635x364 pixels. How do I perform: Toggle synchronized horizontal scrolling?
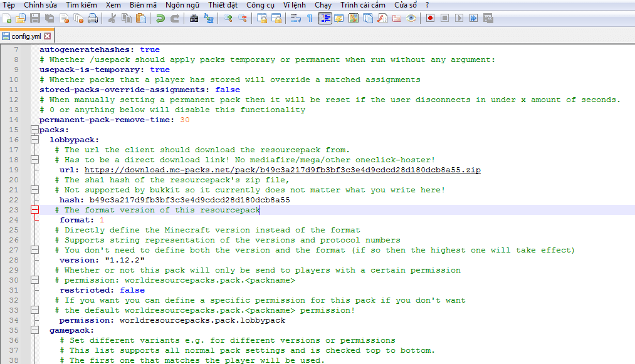[276, 19]
